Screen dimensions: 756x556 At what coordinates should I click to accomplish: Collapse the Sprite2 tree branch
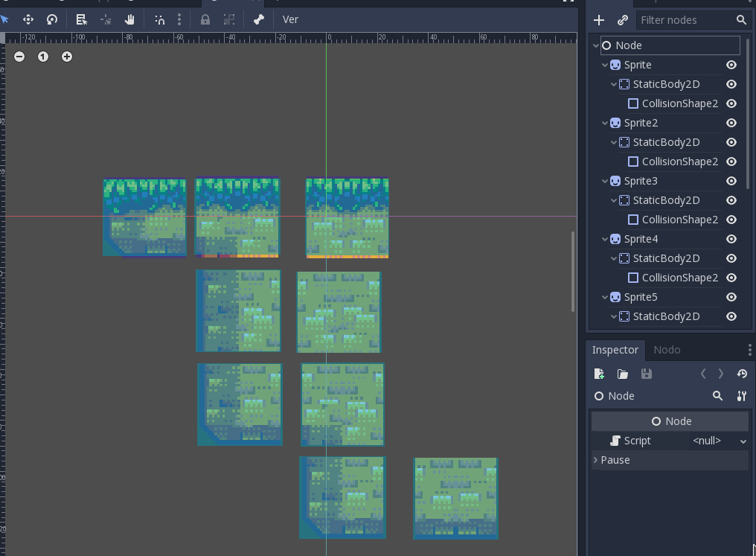click(x=604, y=123)
